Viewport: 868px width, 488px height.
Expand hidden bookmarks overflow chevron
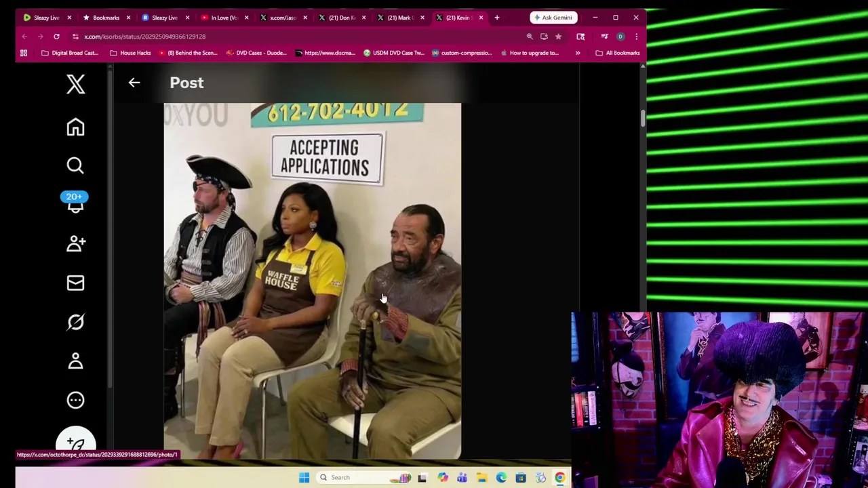[578, 53]
